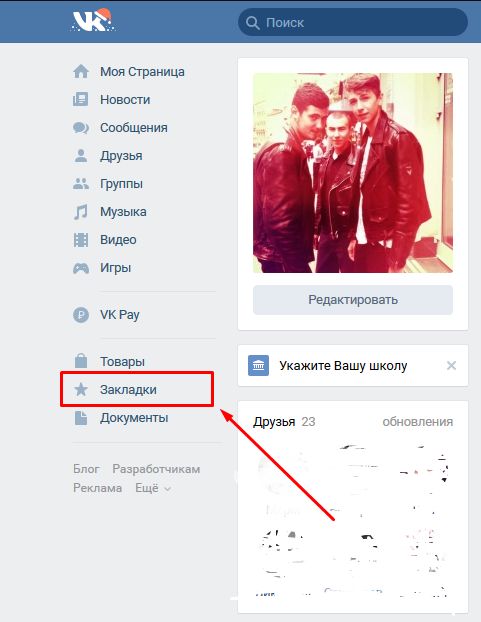The height and width of the screenshot is (622, 481).
Task: Open Сообщения chat bubble icon
Action: [x=81, y=128]
